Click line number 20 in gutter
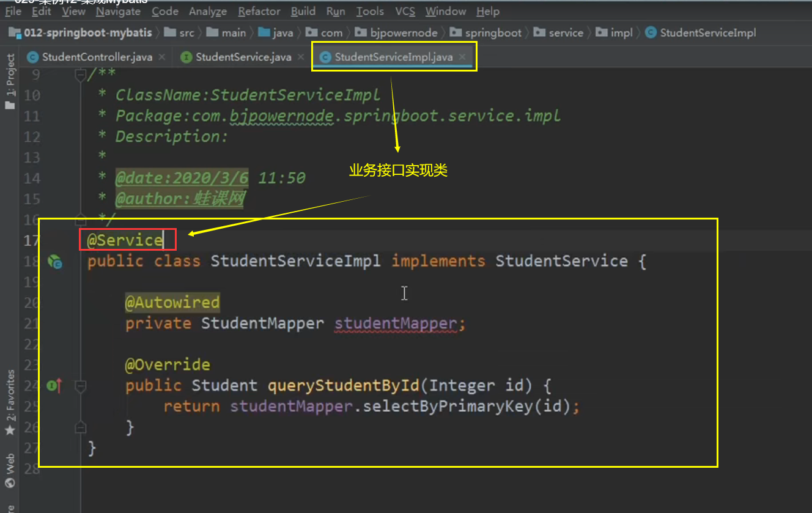 coord(32,303)
